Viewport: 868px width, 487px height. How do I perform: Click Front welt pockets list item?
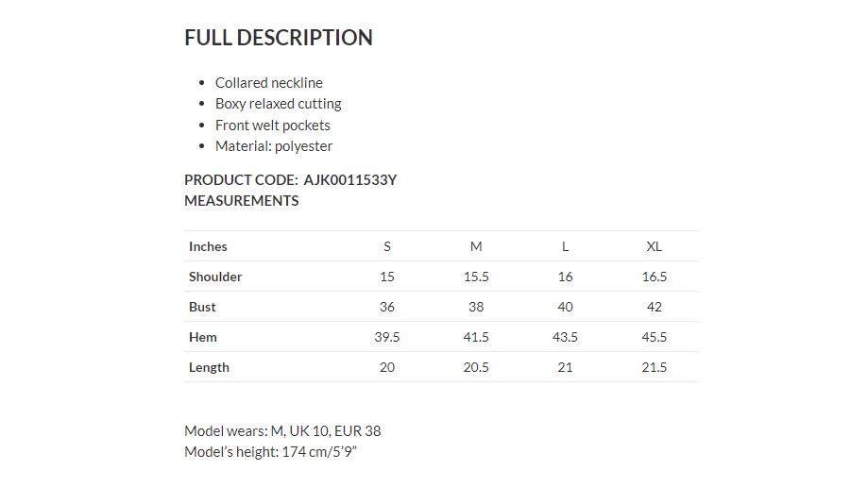click(x=272, y=125)
